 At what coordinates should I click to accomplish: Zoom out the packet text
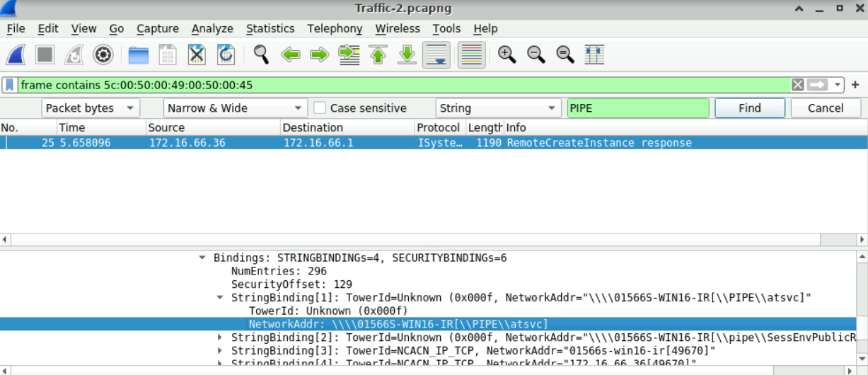(x=536, y=54)
